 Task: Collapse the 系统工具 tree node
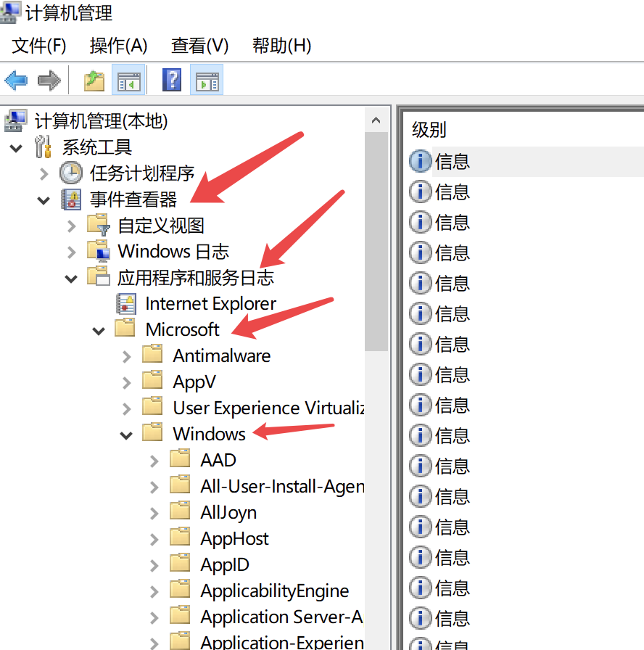point(16,147)
